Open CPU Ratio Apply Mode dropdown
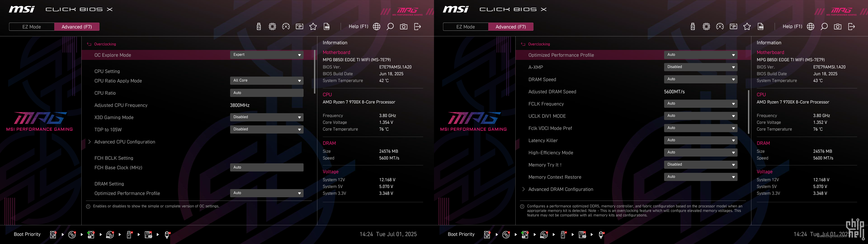Image resolution: width=868 pixels, height=244 pixels. (267, 81)
